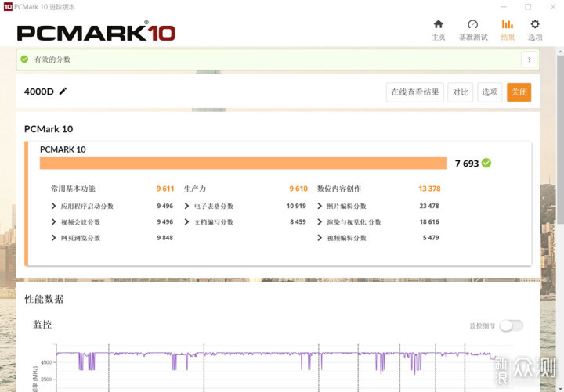Open the 基准测试 benchmark gauge icon
Screen dimensions: 564x392
(x=472, y=24)
